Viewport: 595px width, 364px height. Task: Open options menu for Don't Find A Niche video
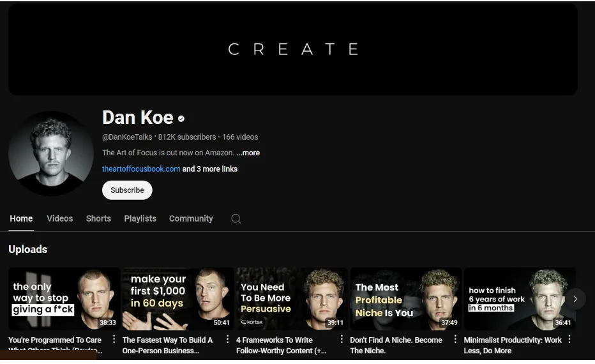tap(455, 339)
